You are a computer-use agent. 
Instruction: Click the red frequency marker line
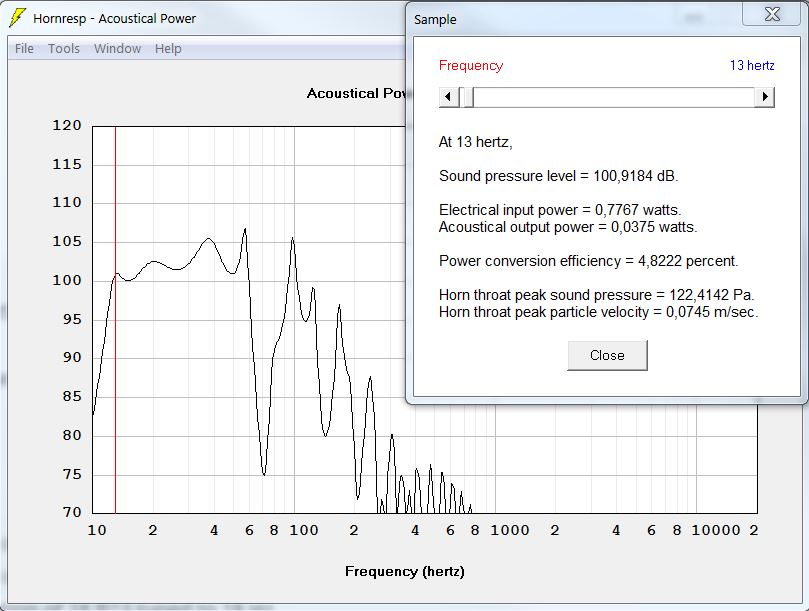116,320
